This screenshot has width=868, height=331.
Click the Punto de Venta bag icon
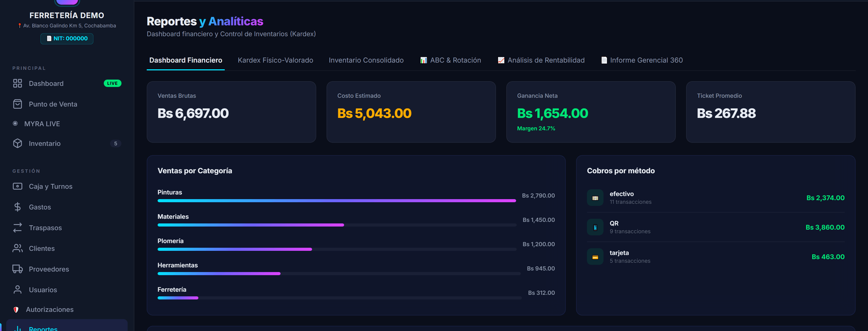coord(18,104)
